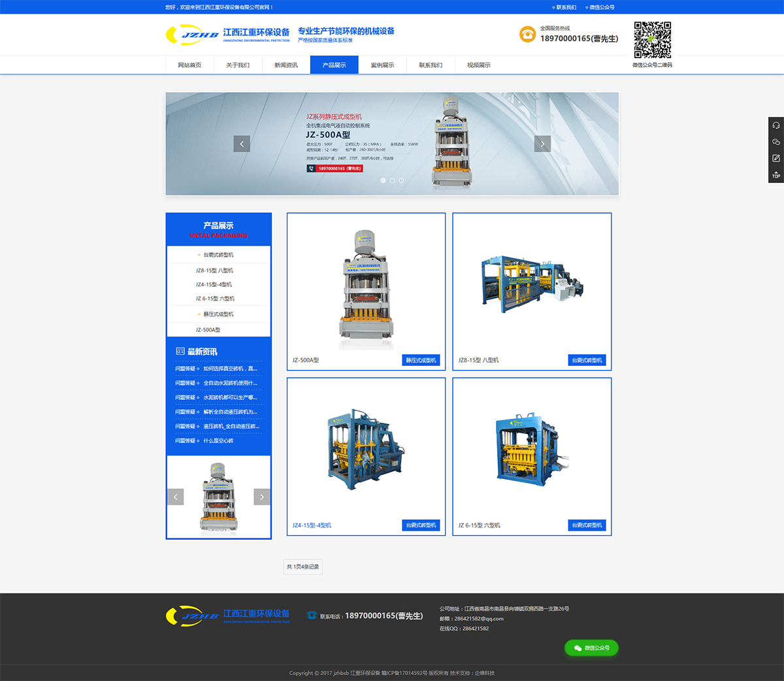The width and height of the screenshot is (784, 681).
Task: Click the pencil message icon in floating sidebar
Action: point(776,158)
